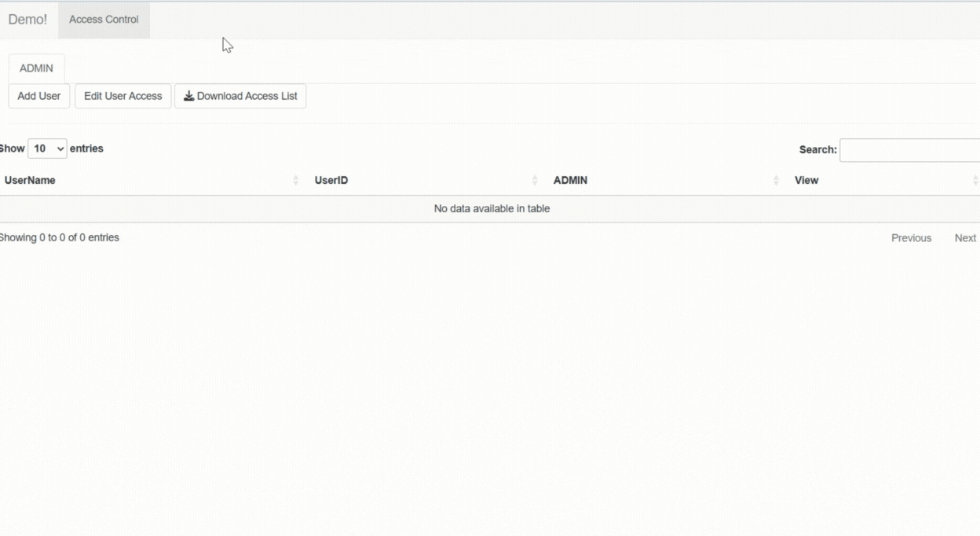Focus the Search input field

coord(909,150)
